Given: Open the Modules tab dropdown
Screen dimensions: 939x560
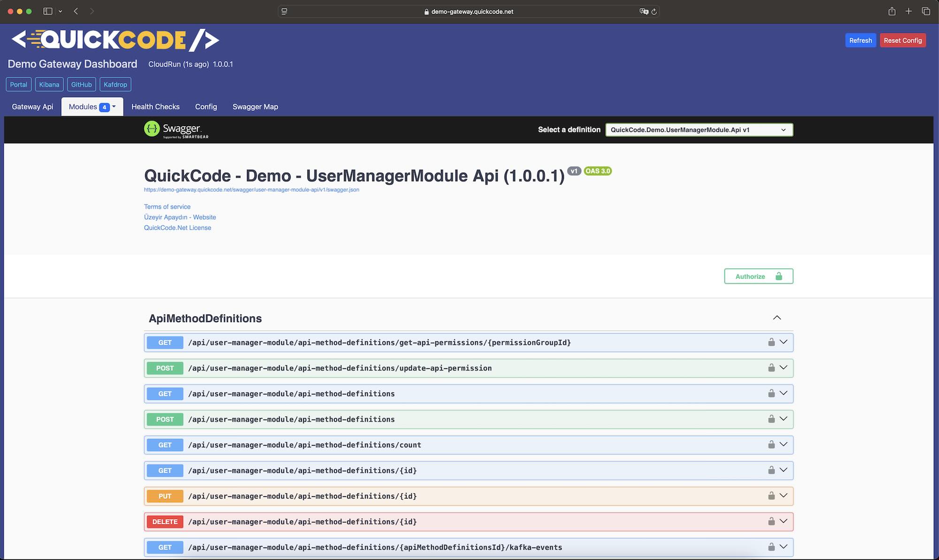Looking at the screenshot, I should [x=92, y=107].
